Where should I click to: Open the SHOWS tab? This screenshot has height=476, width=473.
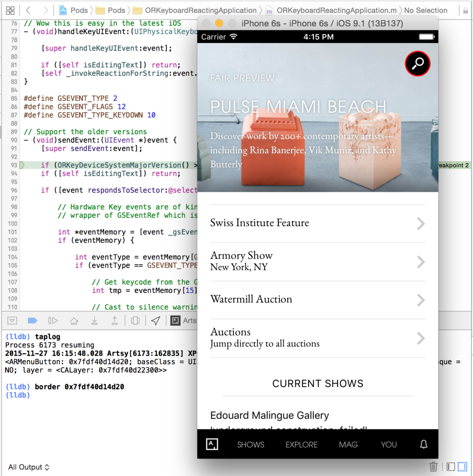pos(251,445)
